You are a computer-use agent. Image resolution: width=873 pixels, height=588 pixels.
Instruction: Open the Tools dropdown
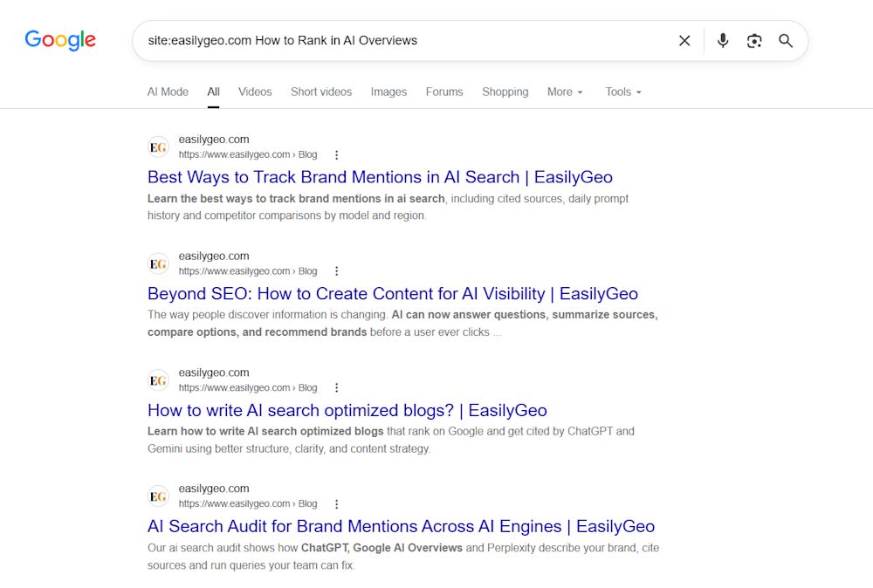point(623,92)
